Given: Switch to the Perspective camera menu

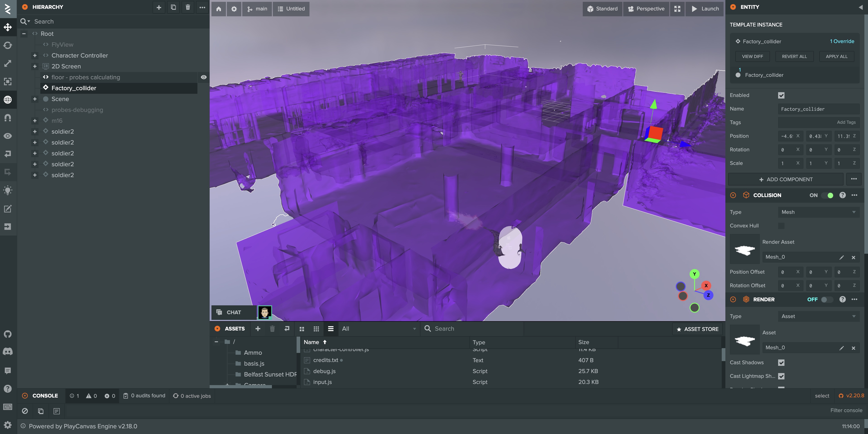Looking at the screenshot, I should coord(646,9).
